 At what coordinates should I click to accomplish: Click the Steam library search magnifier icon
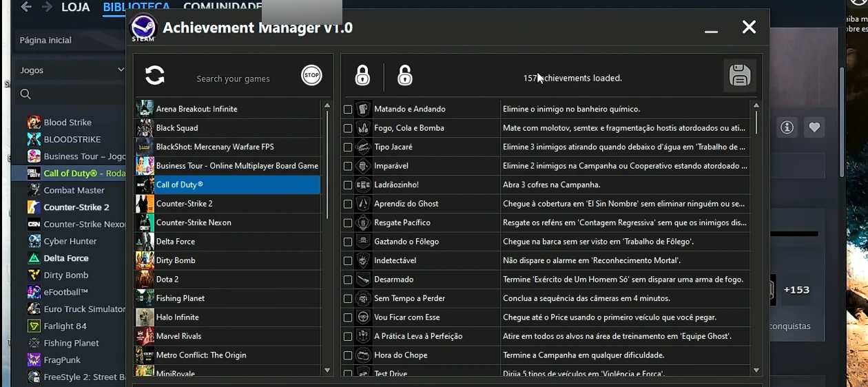[25, 94]
